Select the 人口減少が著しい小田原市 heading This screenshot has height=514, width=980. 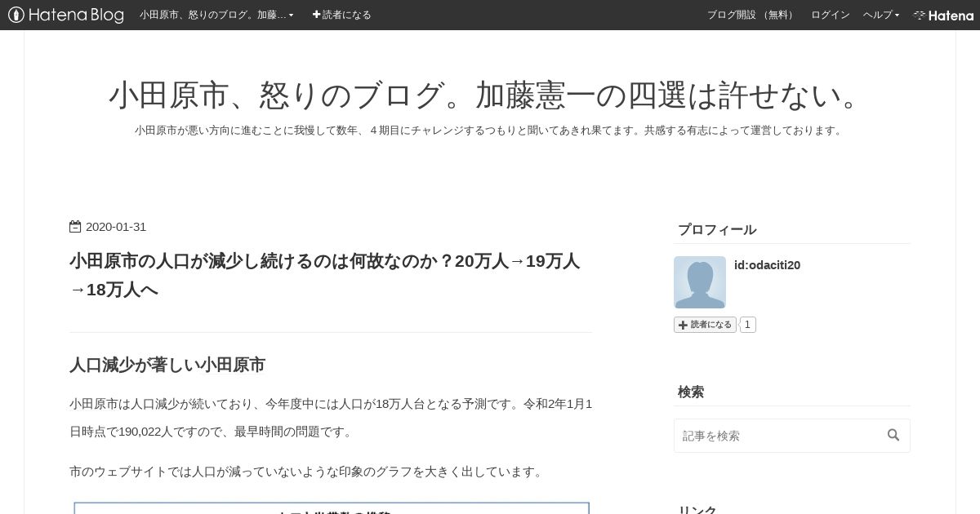pyautogui.click(x=167, y=365)
